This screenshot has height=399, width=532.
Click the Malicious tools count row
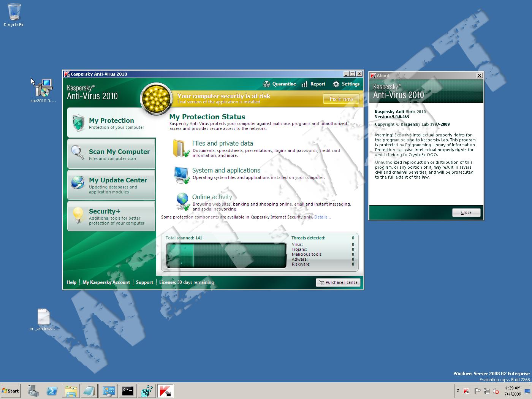323,255
